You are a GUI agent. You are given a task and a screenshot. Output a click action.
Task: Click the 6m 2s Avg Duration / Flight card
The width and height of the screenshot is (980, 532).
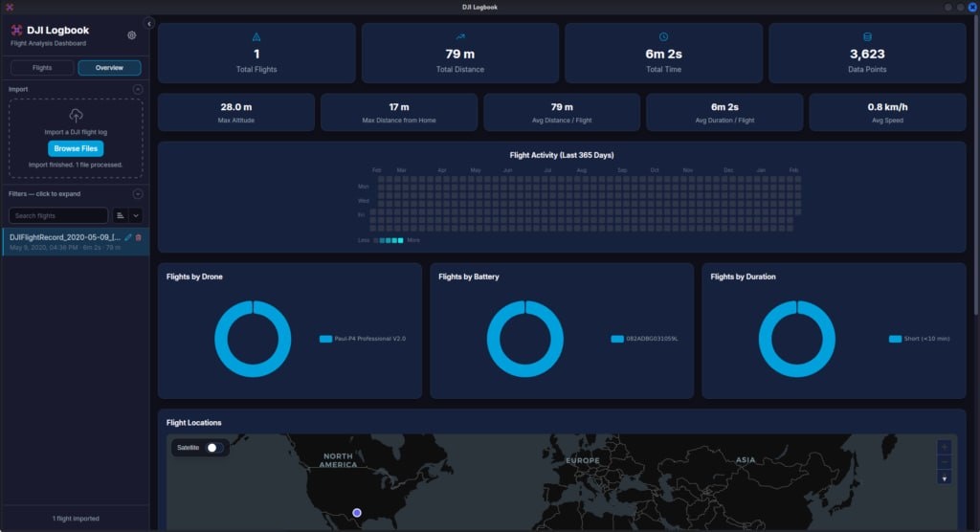[x=724, y=113]
